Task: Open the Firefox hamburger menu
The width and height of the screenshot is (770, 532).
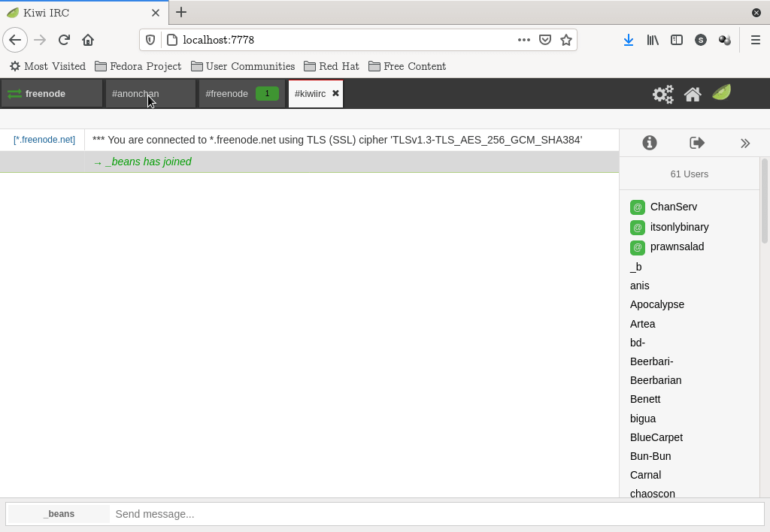Action: pos(756,40)
